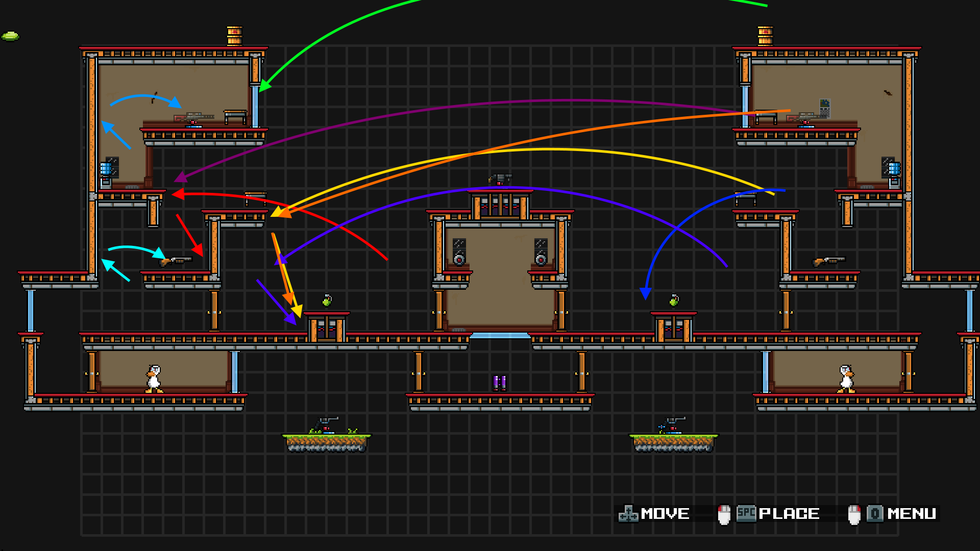The width and height of the screenshot is (980, 551).
Task: Click the white duck in the bottom-right room
Action: click(846, 379)
